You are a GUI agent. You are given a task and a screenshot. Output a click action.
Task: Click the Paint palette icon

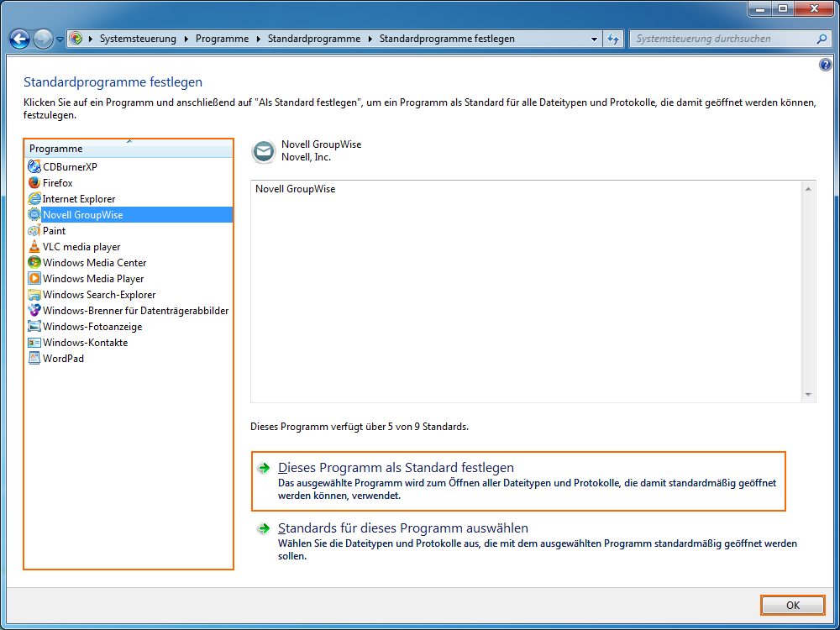34,231
